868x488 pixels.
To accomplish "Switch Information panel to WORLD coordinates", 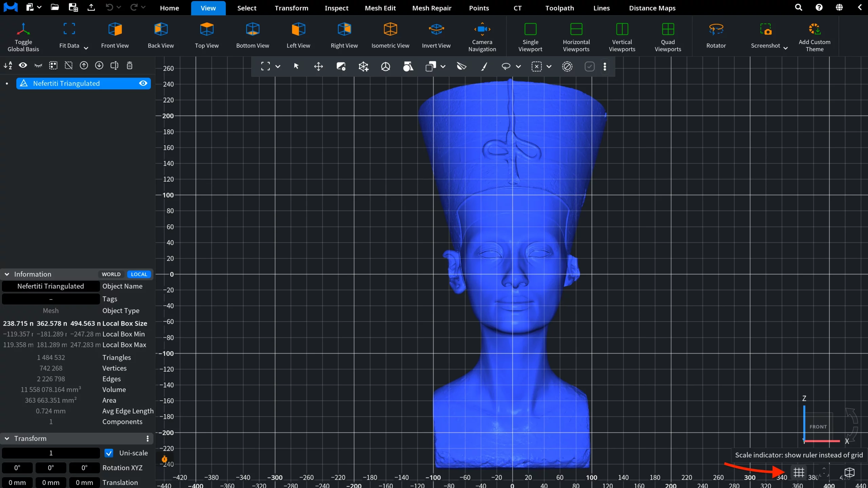I will pos(111,274).
